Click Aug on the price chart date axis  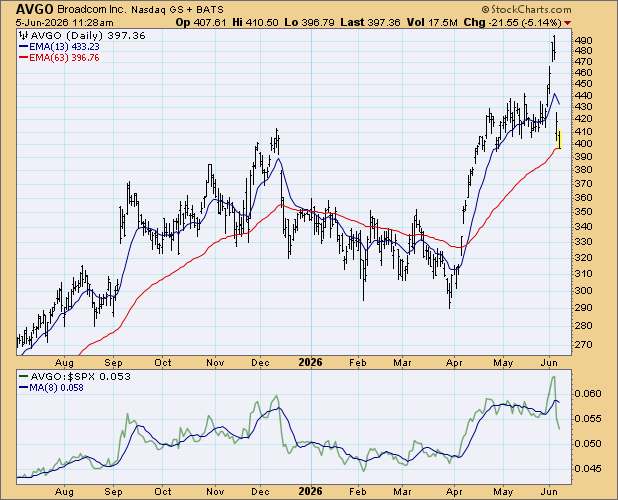click(64, 362)
